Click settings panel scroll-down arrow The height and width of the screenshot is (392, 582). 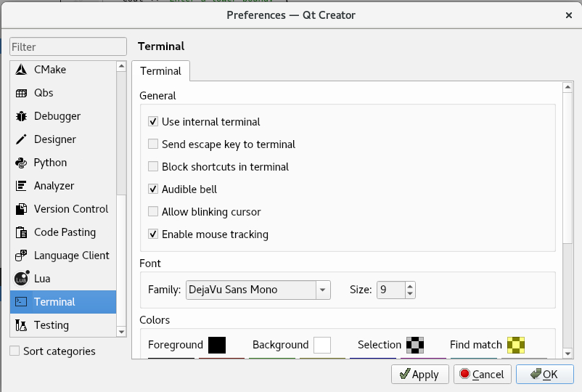click(567, 354)
